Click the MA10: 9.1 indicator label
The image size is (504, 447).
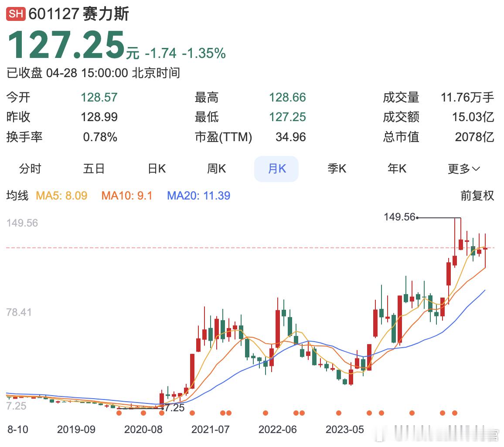[127, 196]
